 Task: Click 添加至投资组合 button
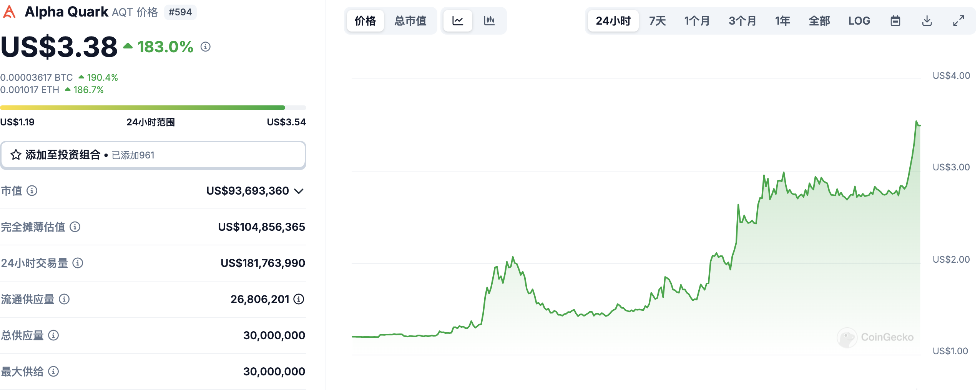pyautogui.click(x=153, y=155)
